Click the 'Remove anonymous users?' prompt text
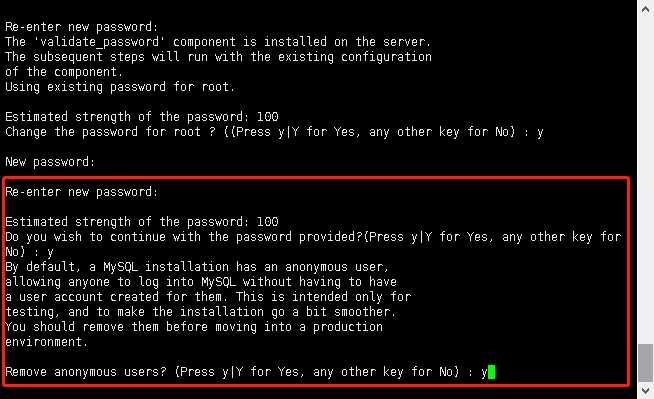This screenshot has width=654, height=399. click(86, 371)
